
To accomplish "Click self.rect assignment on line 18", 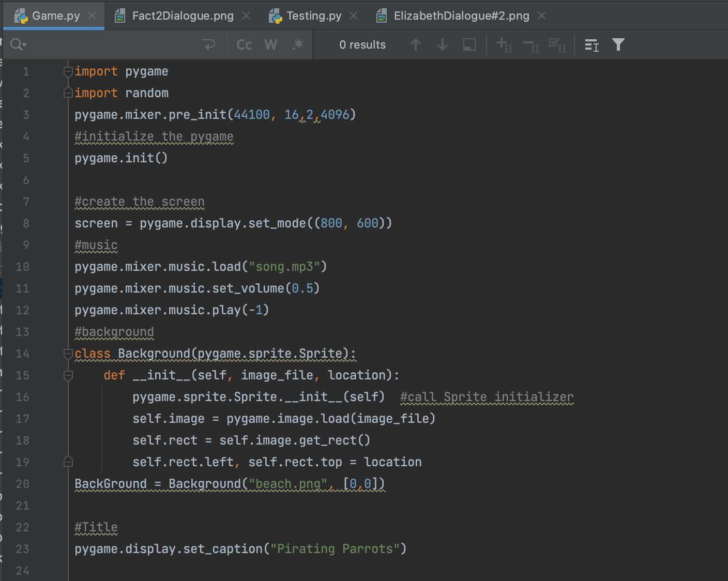I will point(251,440).
